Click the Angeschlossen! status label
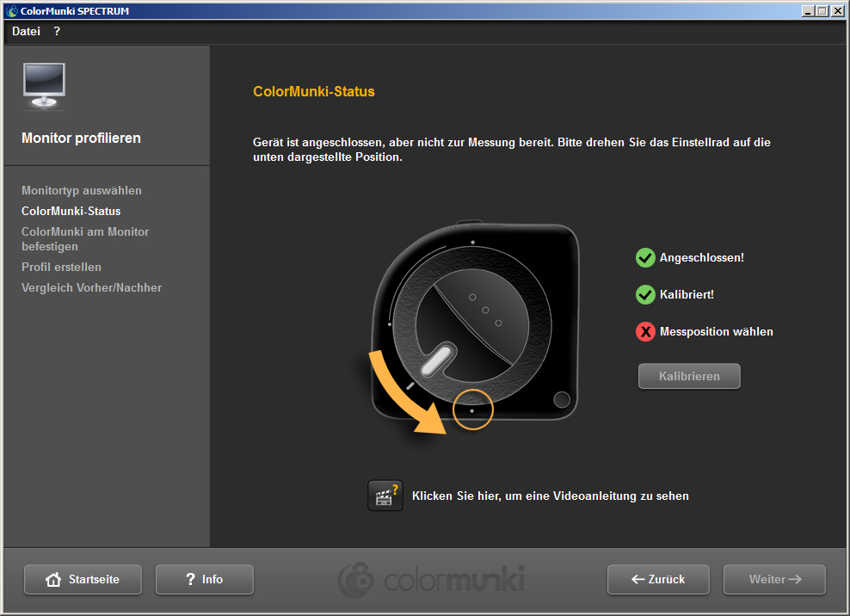Image resolution: width=850 pixels, height=616 pixels. (701, 257)
